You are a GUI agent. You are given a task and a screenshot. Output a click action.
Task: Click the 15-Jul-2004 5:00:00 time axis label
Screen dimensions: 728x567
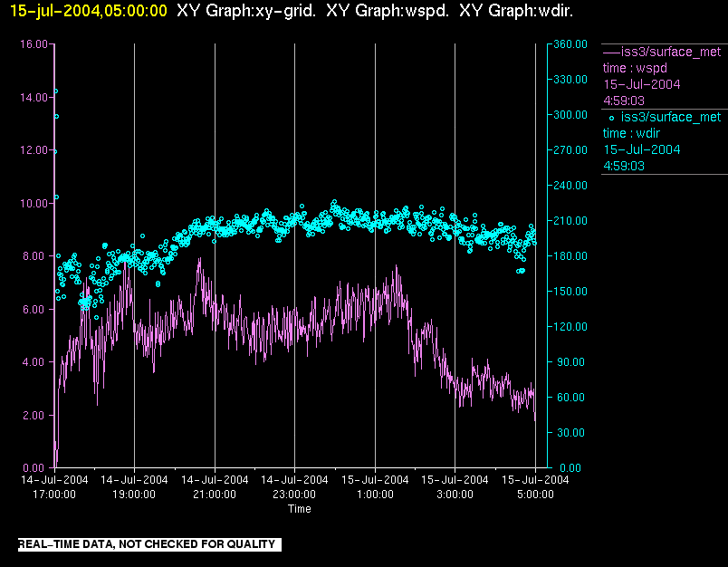pyautogui.click(x=535, y=486)
